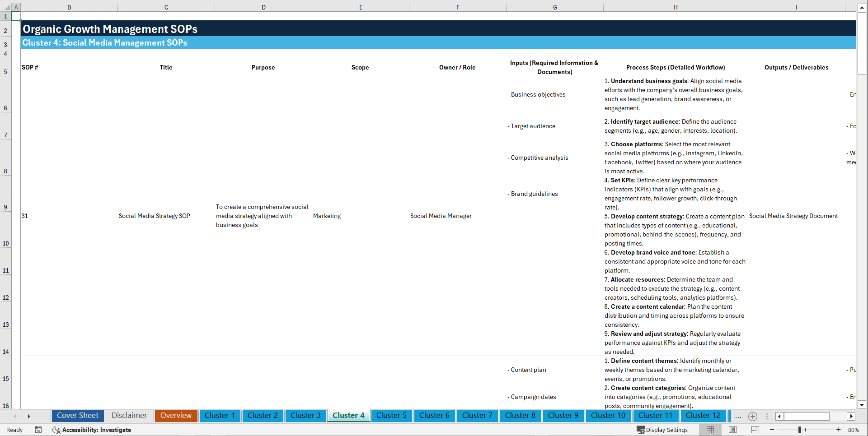The image size is (868, 436).
Task: Click the vertical scrollbar down arrow
Action: click(x=863, y=405)
